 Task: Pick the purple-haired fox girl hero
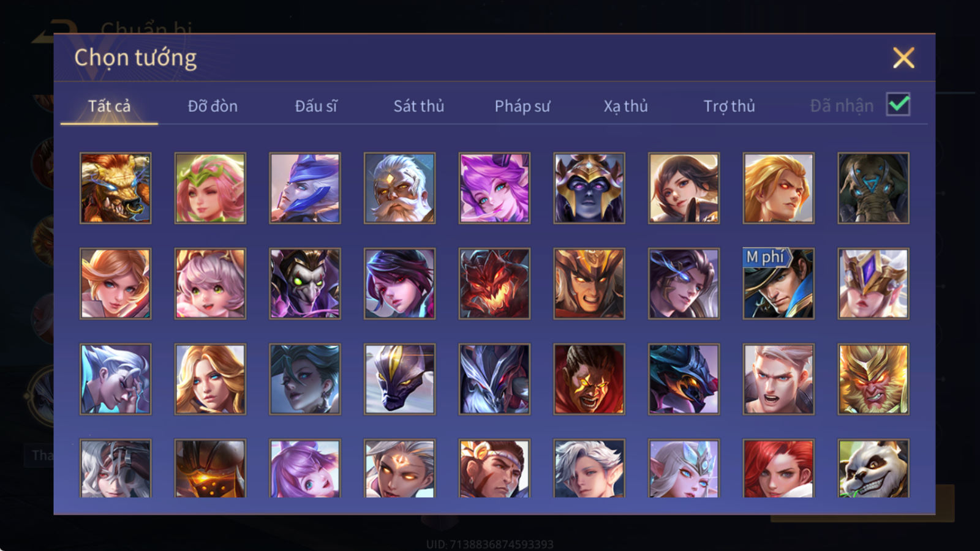pos(494,188)
